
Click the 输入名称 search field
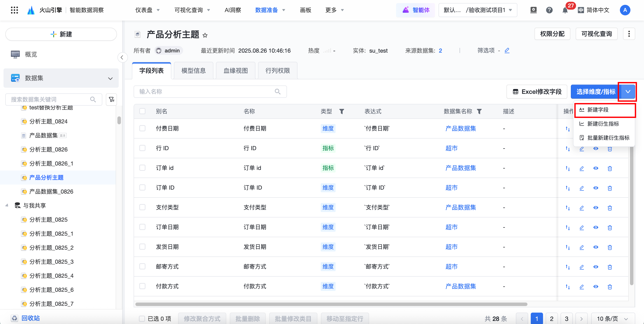(205, 92)
